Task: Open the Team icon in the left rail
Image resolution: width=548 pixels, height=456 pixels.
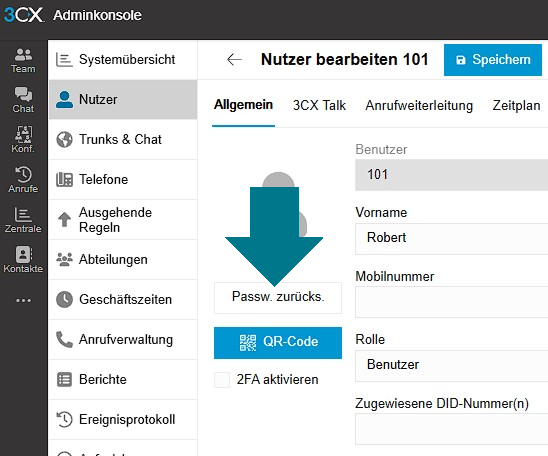Action: 23,60
